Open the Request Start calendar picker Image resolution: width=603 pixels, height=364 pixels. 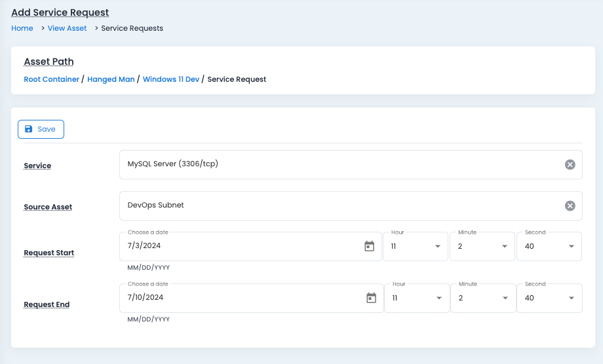[x=369, y=246]
